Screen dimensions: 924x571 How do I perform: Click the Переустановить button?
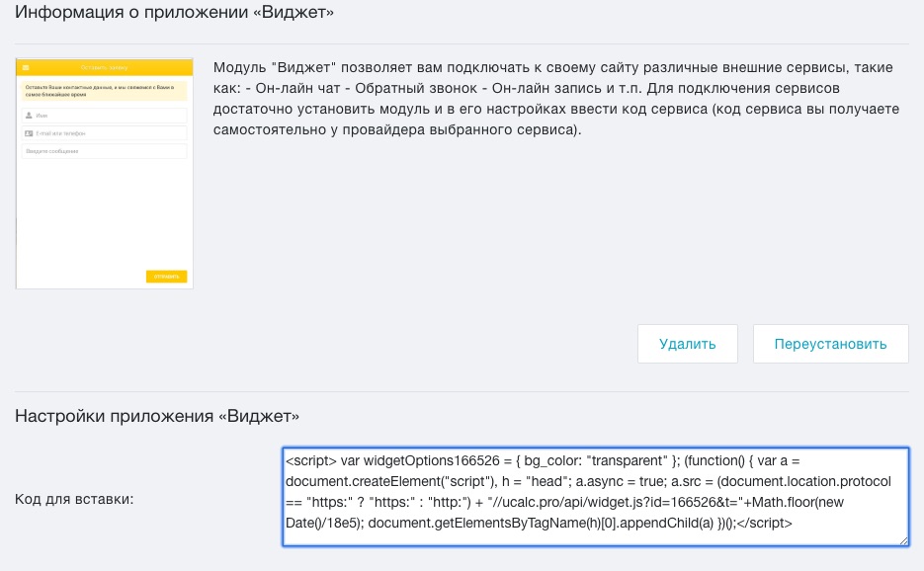[830, 344]
